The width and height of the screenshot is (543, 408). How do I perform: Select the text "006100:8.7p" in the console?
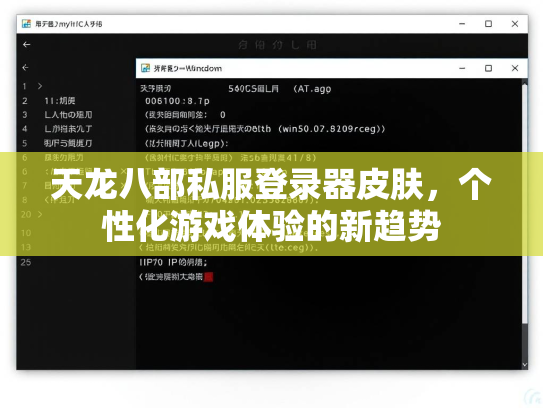point(177,101)
